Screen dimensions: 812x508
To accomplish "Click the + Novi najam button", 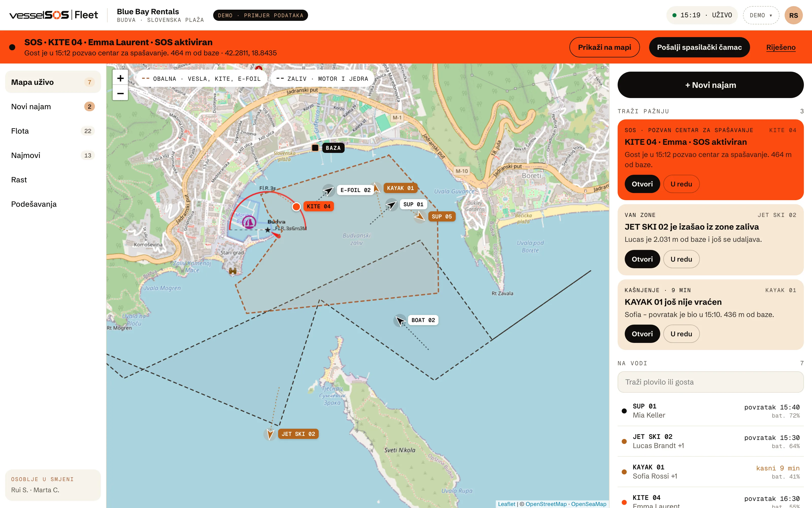I will 710,85.
